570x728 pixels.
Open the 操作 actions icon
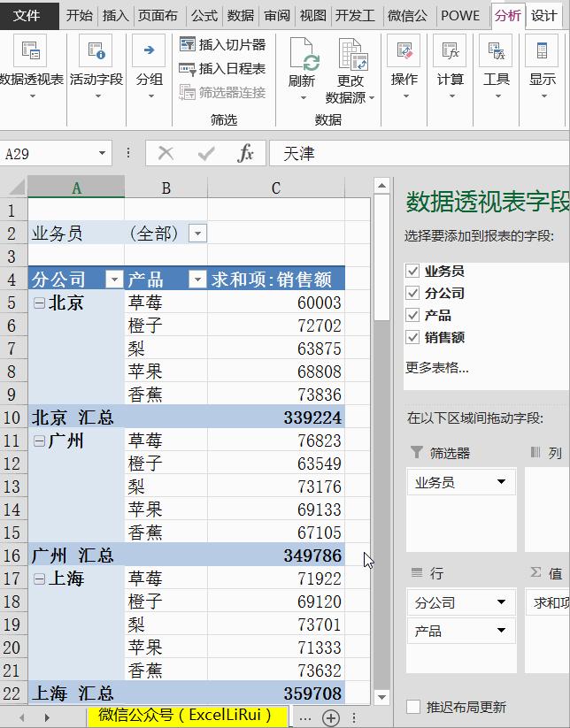click(404, 50)
